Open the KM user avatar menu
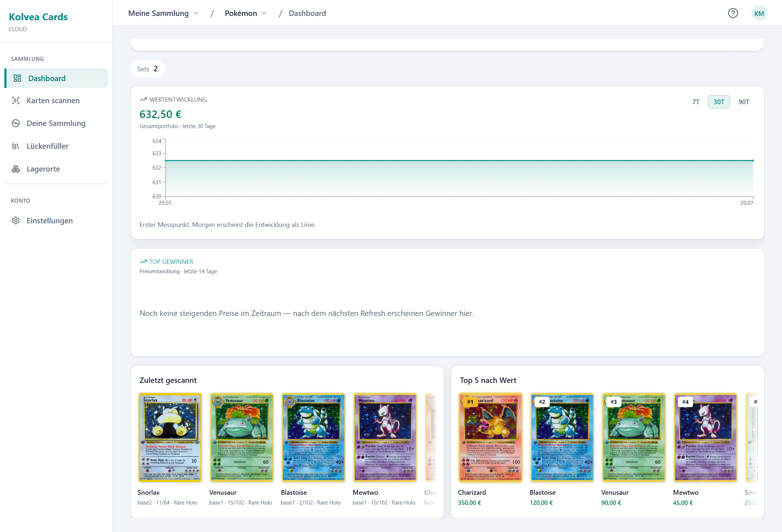 click(759, 13)
